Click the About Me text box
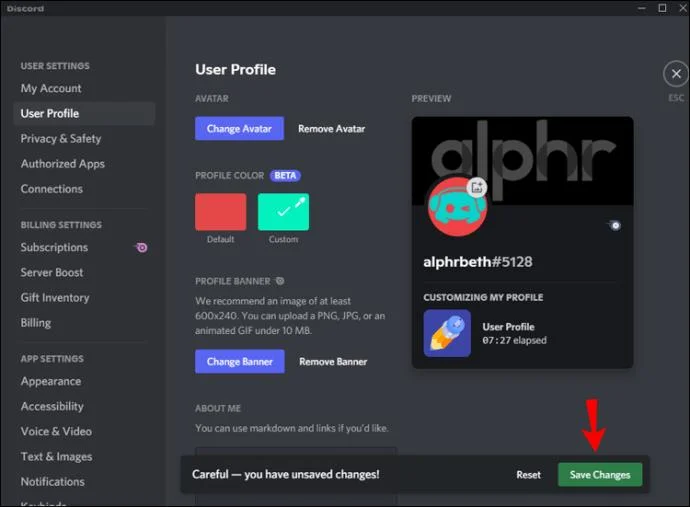Image resolution: width=690 pixels, height=507 pixels. pos(296,476)
